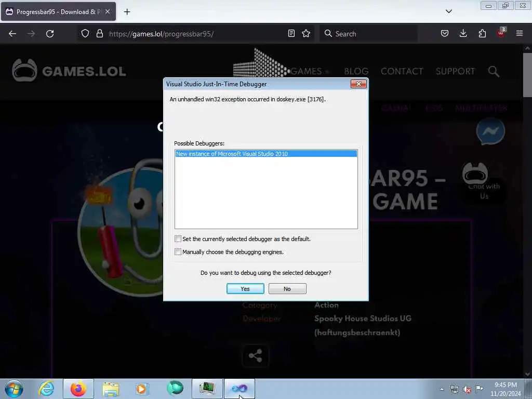Open the Visual Studio taskbar button

pyautogui.click(x=239, y=389)
